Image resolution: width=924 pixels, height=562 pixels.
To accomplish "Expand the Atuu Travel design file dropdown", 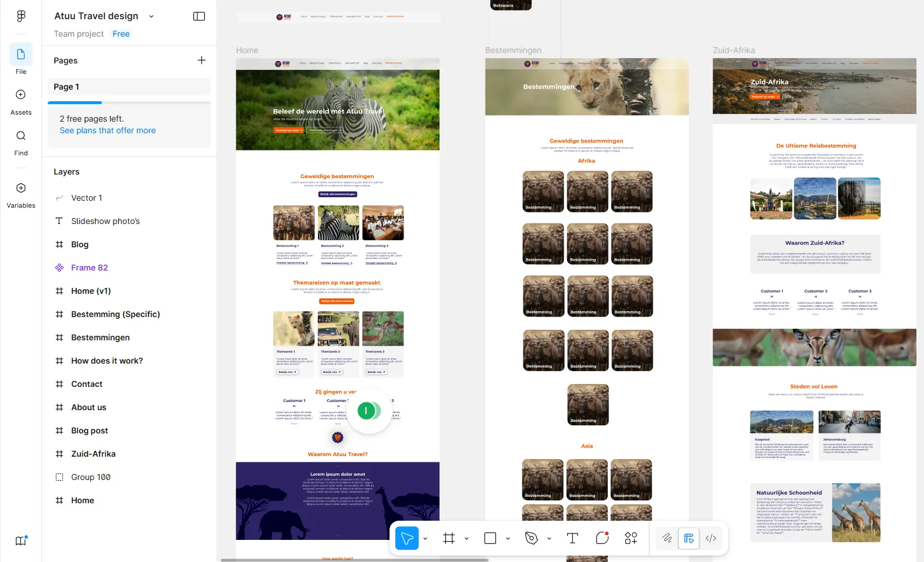I will pyautogui.click(x=151, y=16).
